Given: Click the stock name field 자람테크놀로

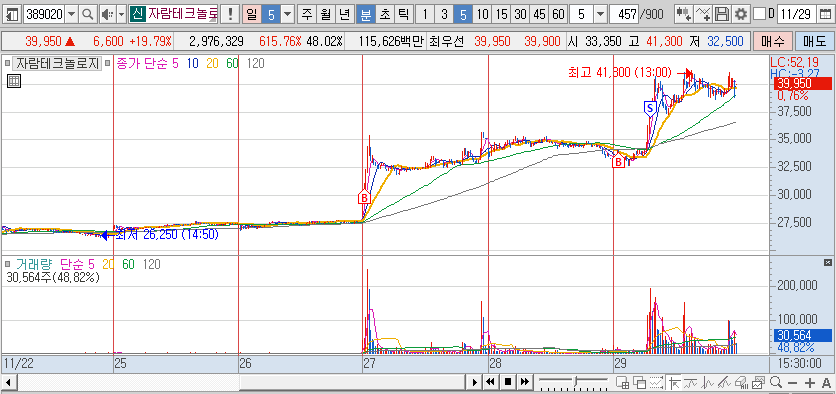Looking at the screenshot, I should click(182, 14).
